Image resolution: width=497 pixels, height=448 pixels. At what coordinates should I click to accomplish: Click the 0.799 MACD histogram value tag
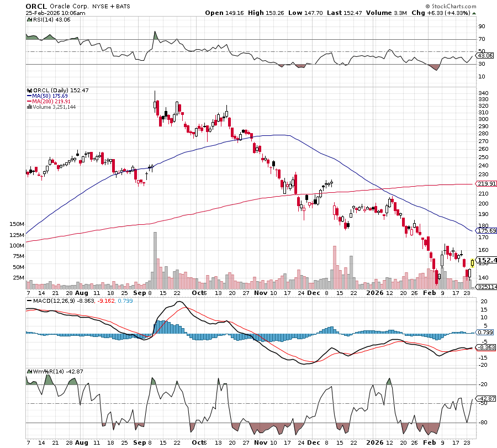(485, 332)
